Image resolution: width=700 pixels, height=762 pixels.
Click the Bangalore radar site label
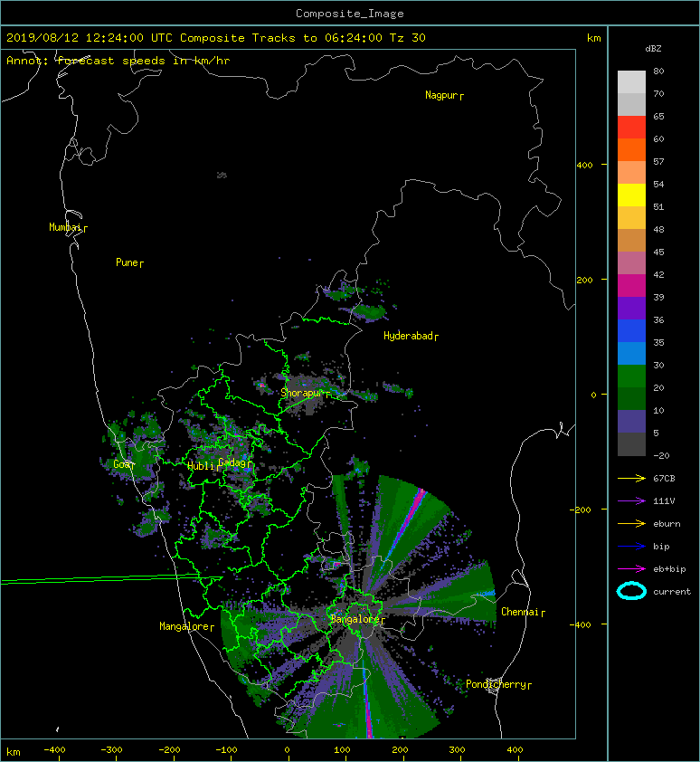355,619
